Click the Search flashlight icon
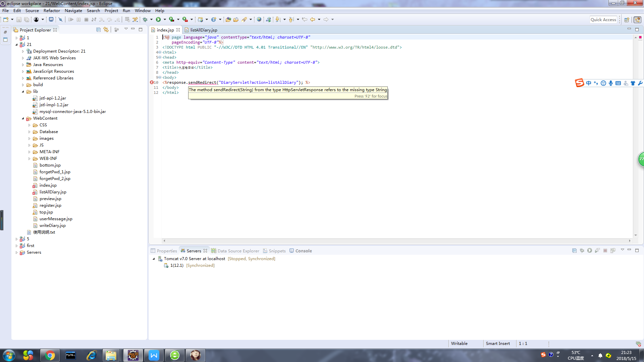Viewport: 644px width, 362px height. [x=245, y=19]
